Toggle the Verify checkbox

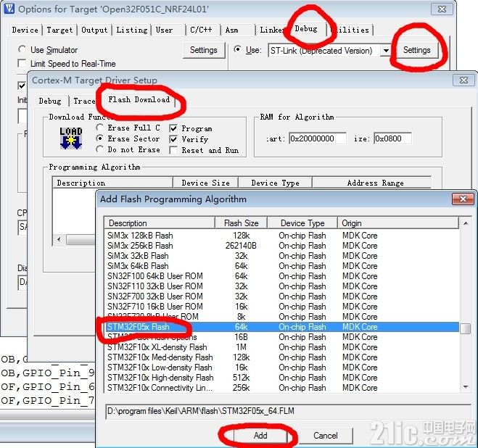pyautogui.click(x=173, y=139)
